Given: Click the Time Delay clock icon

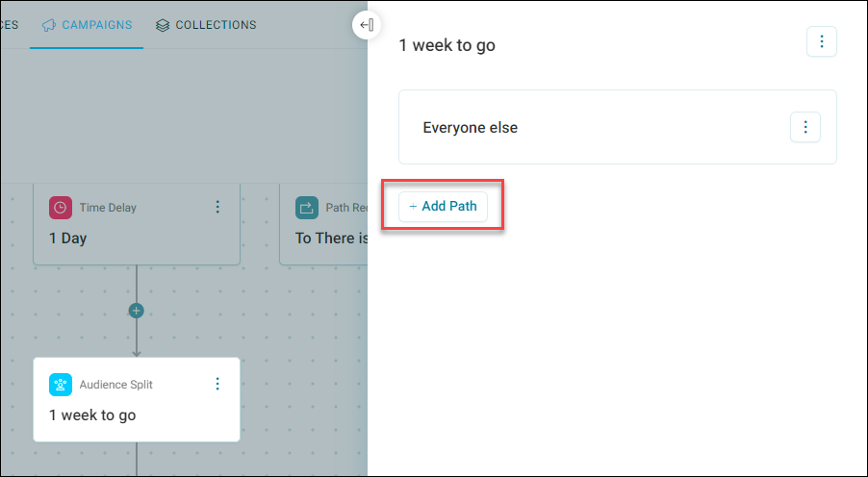Looking at the screenshot, I should coord(61,208).
